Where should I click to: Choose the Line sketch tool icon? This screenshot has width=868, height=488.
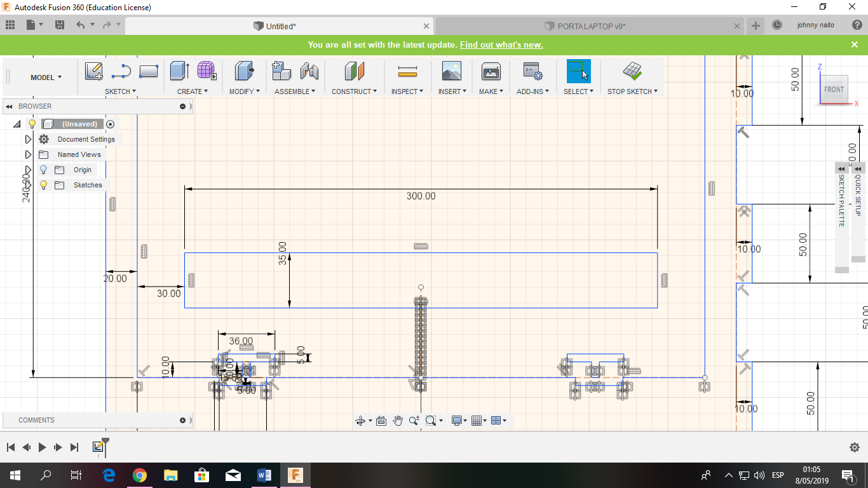[x=121, y=71]
